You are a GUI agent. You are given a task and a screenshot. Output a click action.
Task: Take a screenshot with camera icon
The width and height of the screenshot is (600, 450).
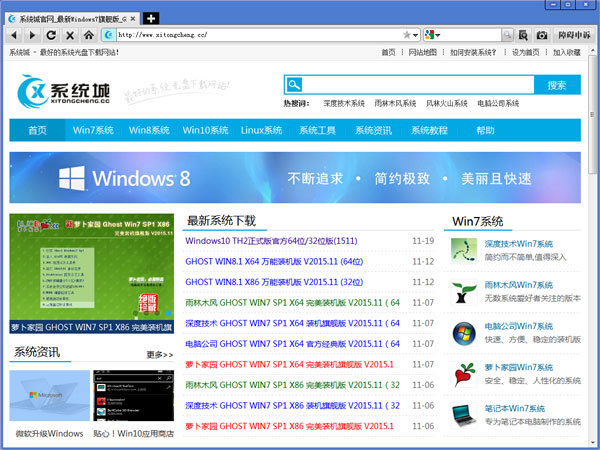point(542,35)
